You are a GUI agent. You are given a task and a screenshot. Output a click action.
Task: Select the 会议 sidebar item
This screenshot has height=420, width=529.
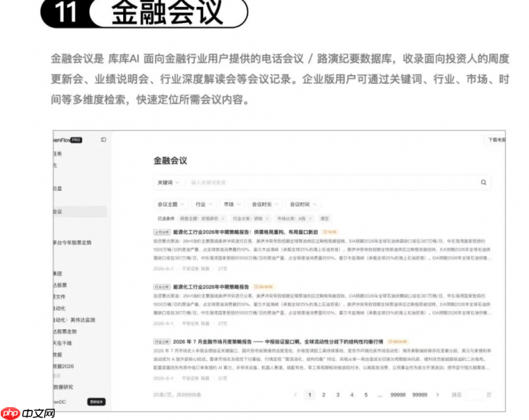(80, 212)
